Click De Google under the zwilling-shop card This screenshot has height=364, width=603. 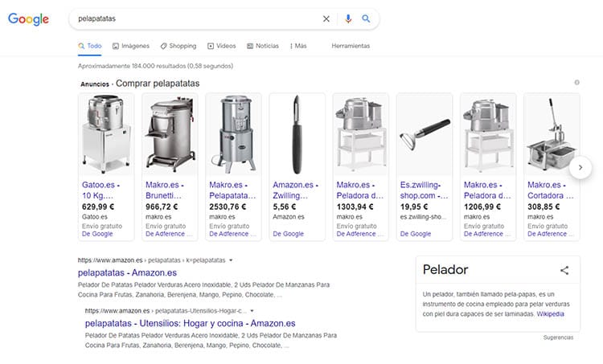(416, 234)
